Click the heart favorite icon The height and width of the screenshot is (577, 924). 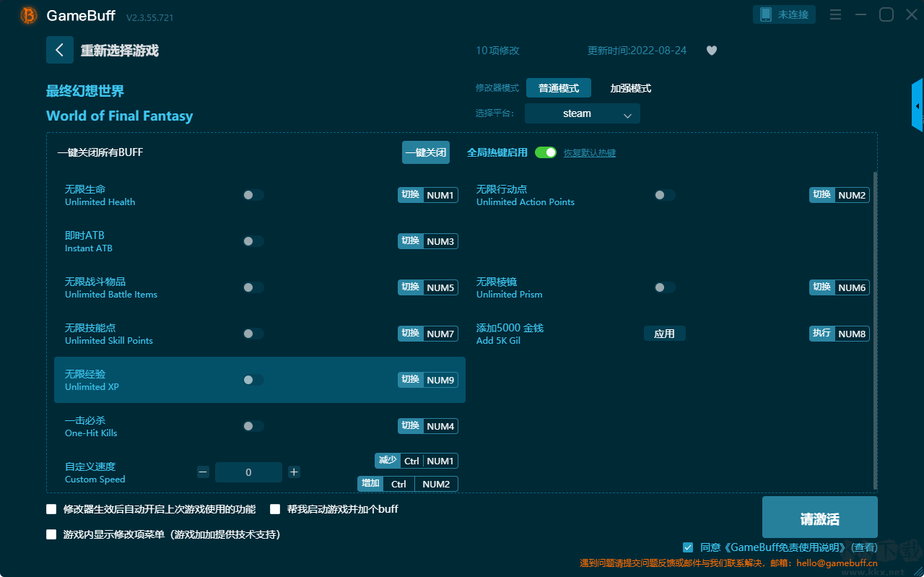click(x=712, y=51)
